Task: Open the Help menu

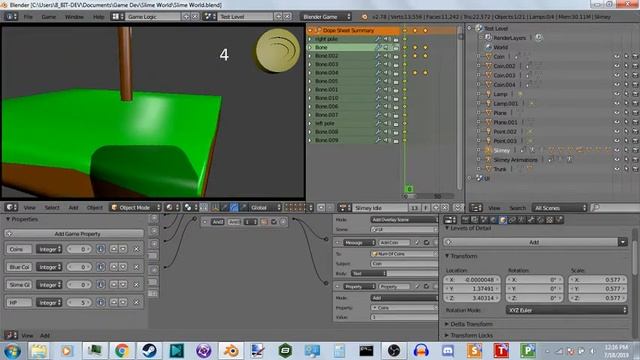Action: (98, 17)
